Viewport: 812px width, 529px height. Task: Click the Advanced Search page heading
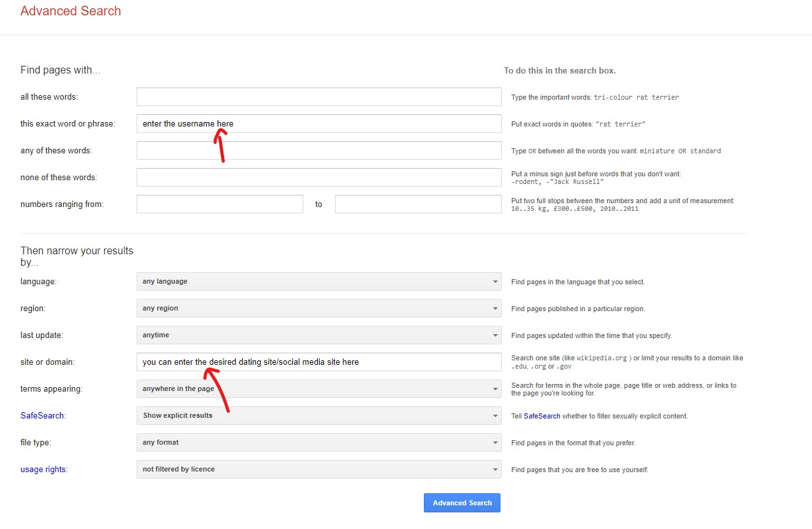point(71,11)
